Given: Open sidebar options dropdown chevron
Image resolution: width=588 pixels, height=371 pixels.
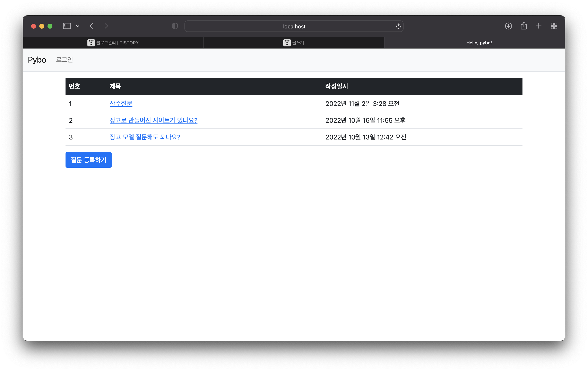Looking at the screenshot, I should 78,26.
